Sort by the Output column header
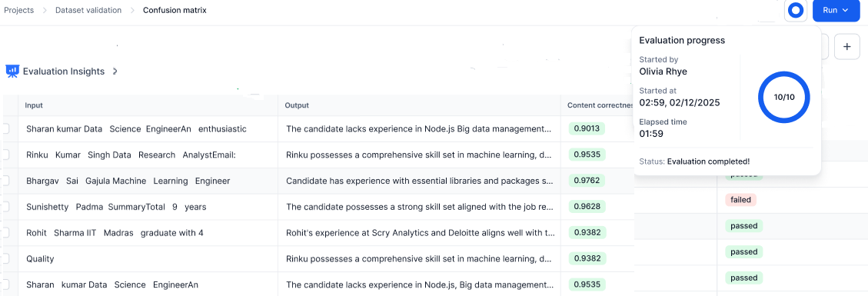This screenshot has height=296, width=868. coord(297,105)
